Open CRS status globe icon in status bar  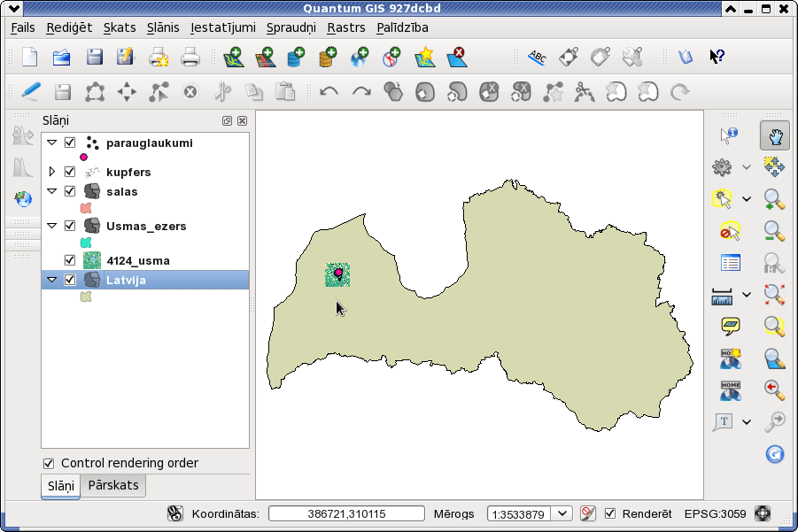(763, 513)
